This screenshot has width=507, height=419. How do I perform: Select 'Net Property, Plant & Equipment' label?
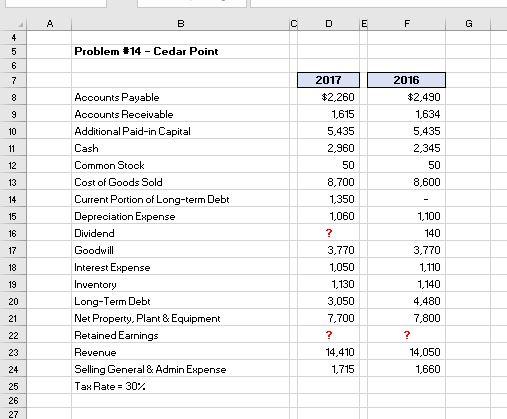click(180, 318)
